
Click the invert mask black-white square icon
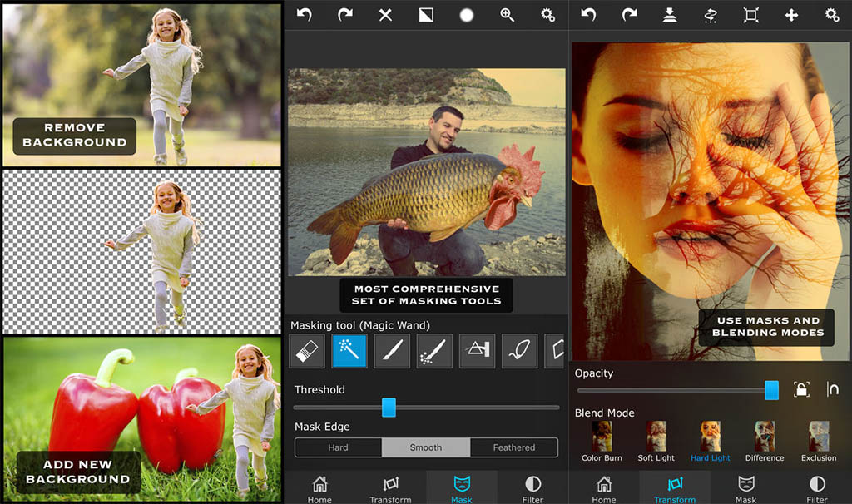pyautogui.click(x=426, y=15)
